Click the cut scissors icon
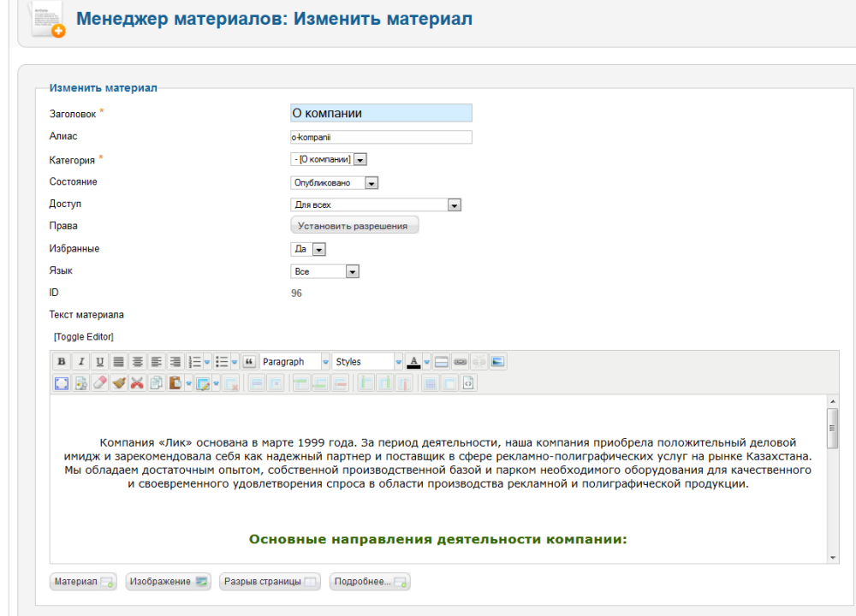Screen dimensions: 856x616 point(137,383)
